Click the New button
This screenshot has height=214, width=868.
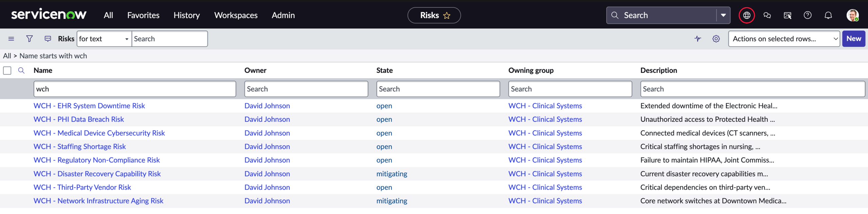[x=854, y=39]
